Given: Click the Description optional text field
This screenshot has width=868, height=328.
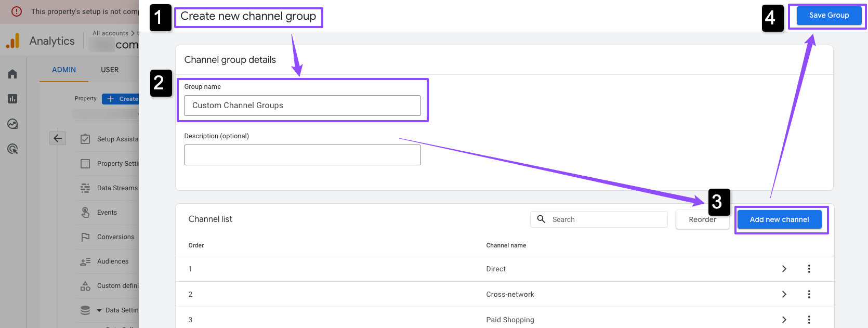Looking at the screenshot, I should click(x=302, y=155).
